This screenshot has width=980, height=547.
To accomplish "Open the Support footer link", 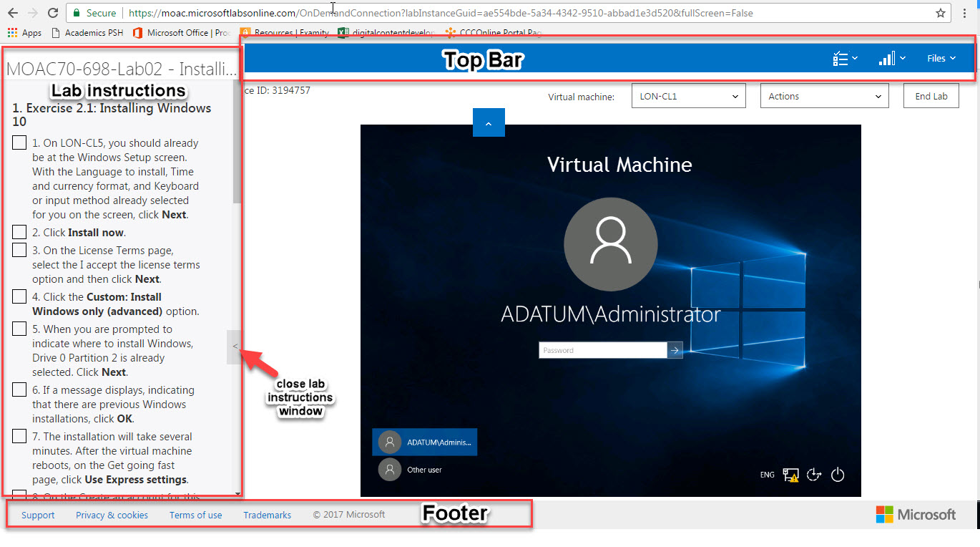I will 38,515.
